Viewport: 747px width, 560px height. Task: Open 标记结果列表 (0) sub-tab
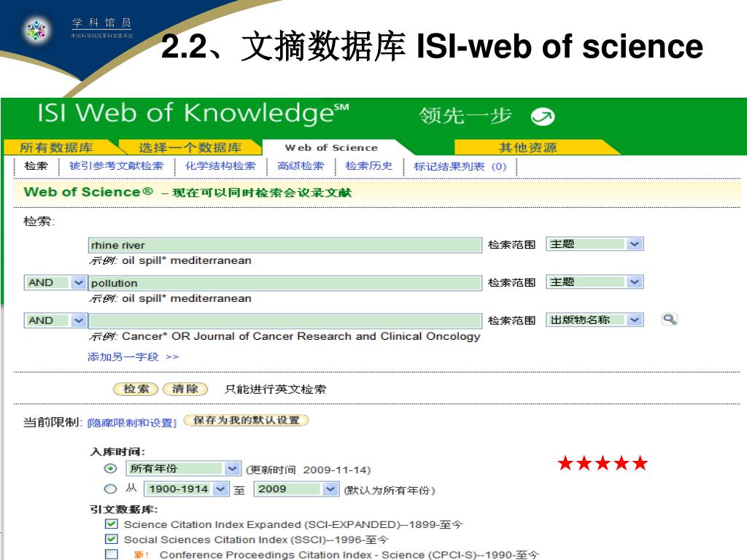point(460,166)
